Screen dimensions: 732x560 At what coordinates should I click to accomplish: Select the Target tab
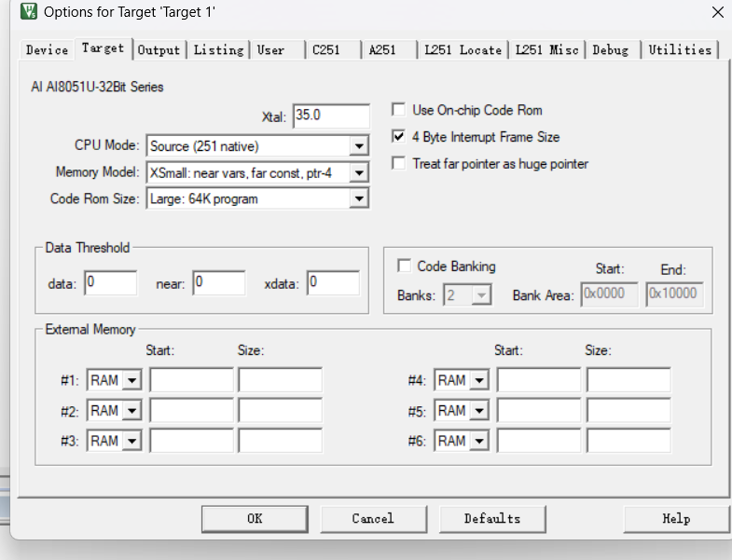click(x=104, y=48)
